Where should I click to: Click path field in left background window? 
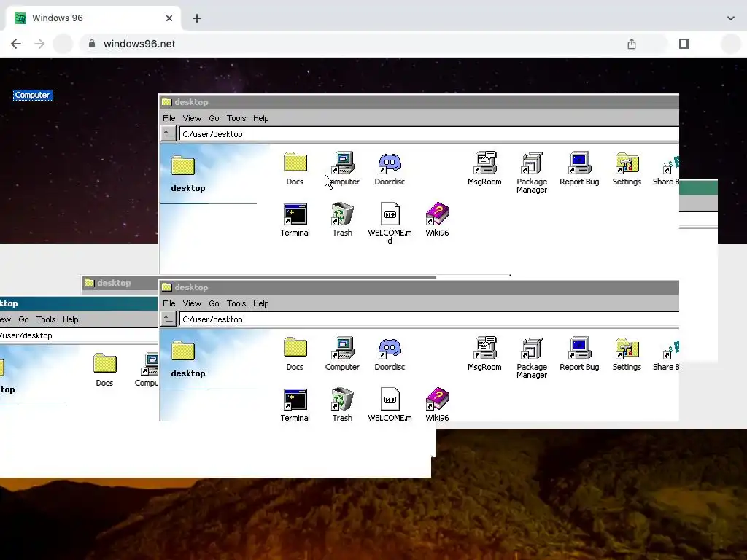(79, 335)
